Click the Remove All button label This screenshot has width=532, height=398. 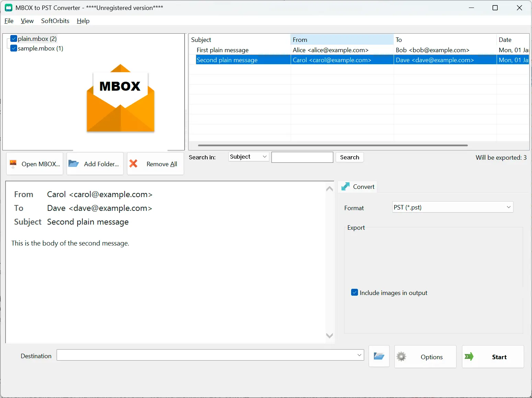(x=162, y=164)
